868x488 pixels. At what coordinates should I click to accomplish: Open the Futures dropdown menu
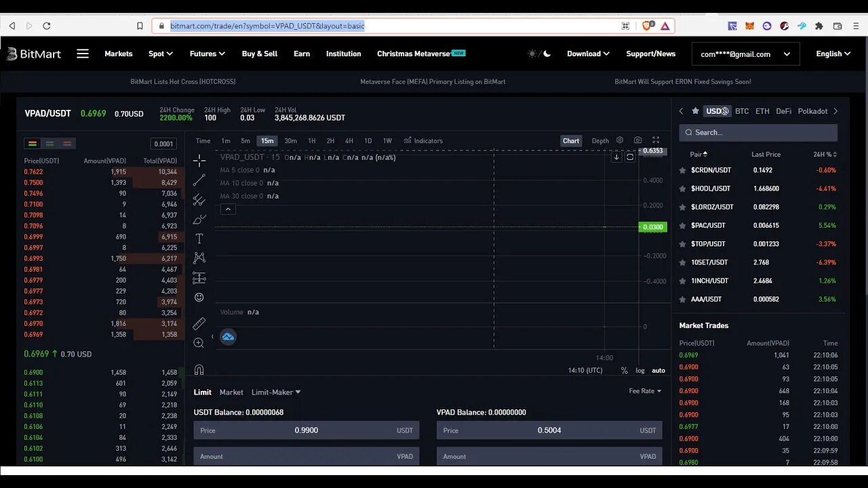[x=208, y=54]
